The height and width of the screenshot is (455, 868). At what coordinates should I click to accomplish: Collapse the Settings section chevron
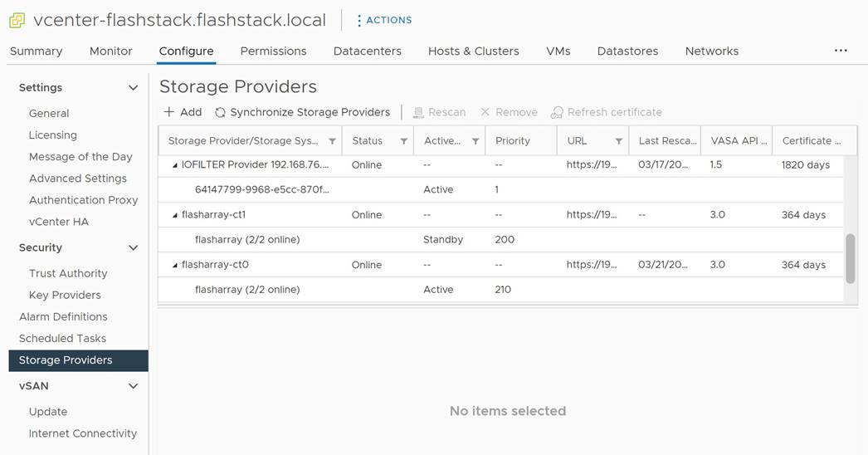point(133,87)
